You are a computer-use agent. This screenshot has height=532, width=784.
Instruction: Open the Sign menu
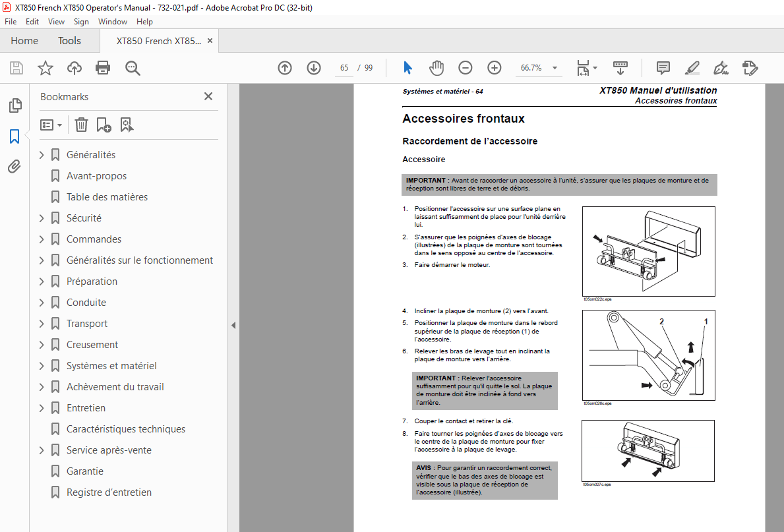click(81, 22)
